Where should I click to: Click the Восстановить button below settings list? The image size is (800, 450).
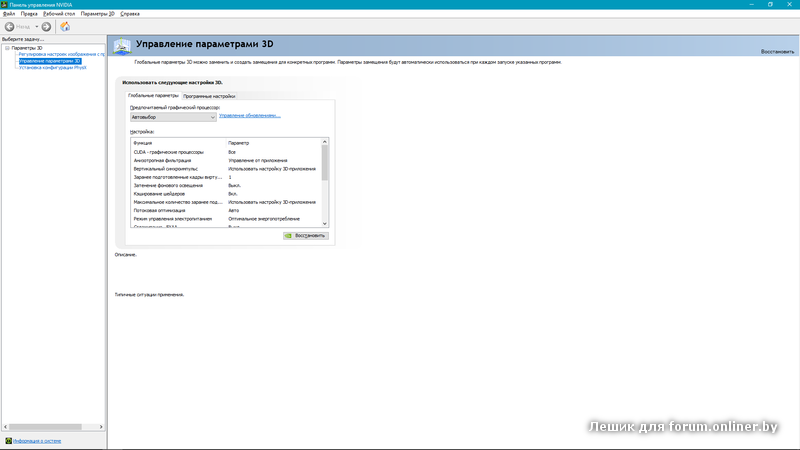pyautogui.click(x=306, y=236)
